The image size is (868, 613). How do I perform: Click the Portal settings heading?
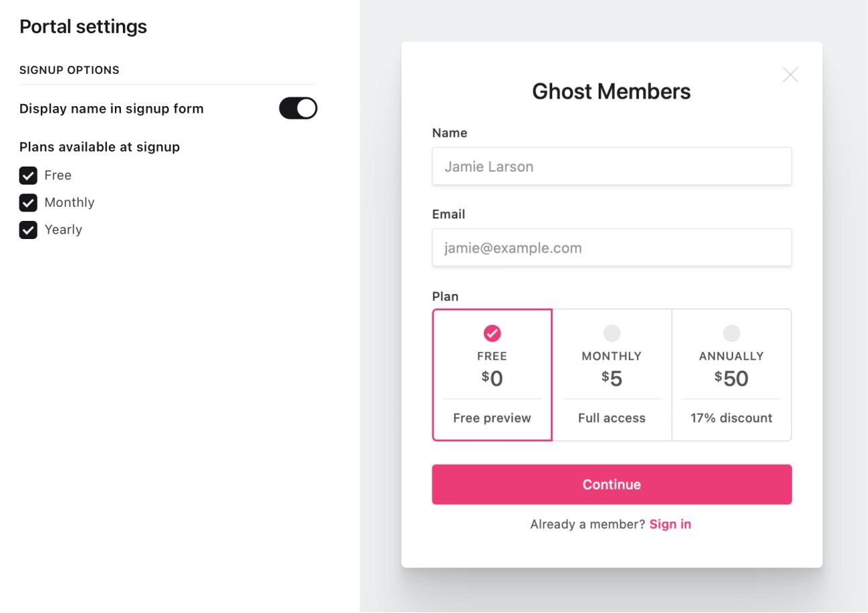point(83,27)
